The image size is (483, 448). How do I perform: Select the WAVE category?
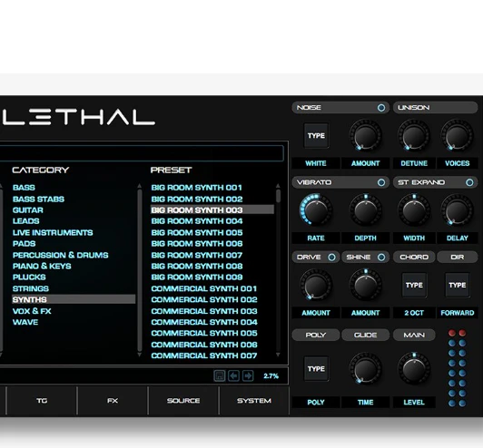point(25,322)
